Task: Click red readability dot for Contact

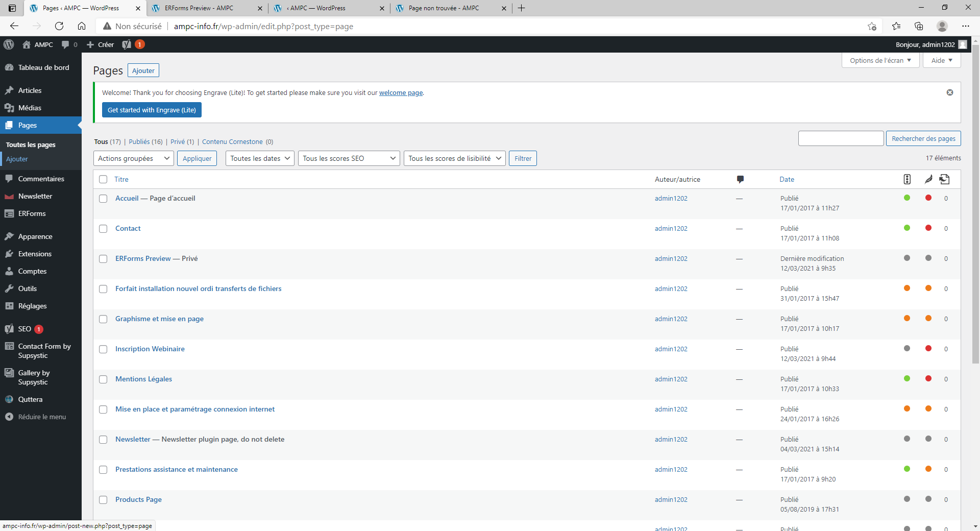Action: point(928,228)
